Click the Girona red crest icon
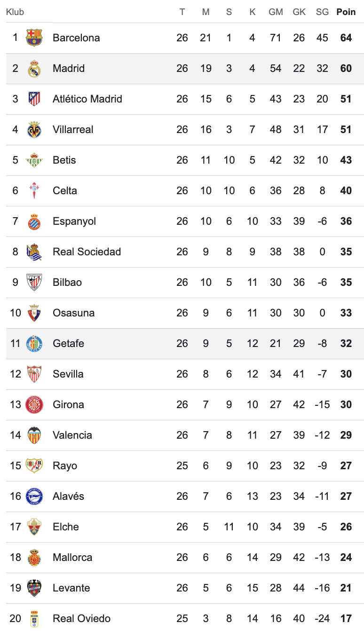The image size is (364, 631). coord(34,405)
